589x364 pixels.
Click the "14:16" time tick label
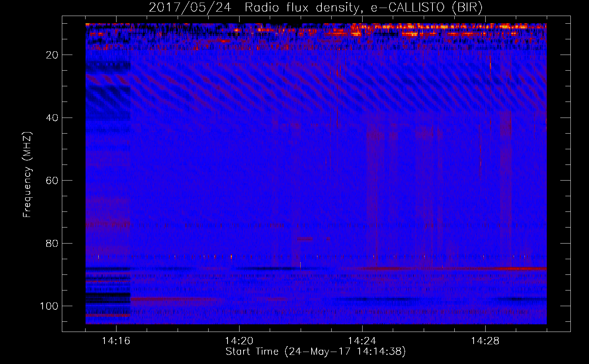[116, 341]
